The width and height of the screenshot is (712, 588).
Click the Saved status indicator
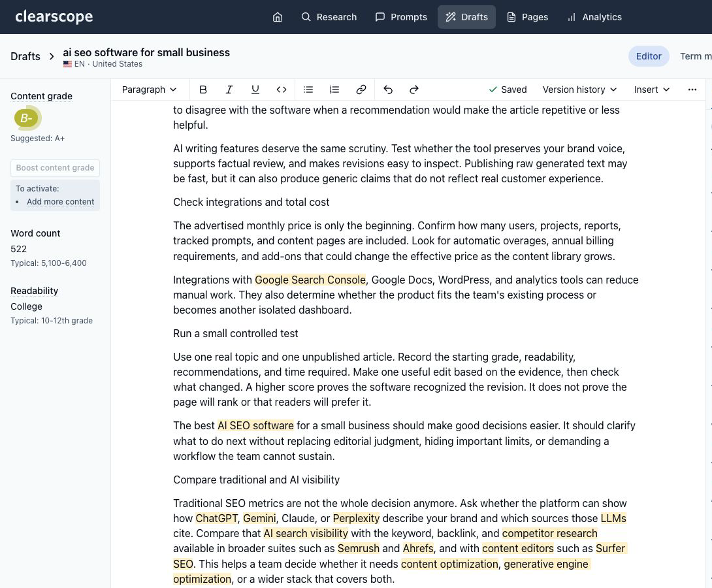[x=508, y=90]
